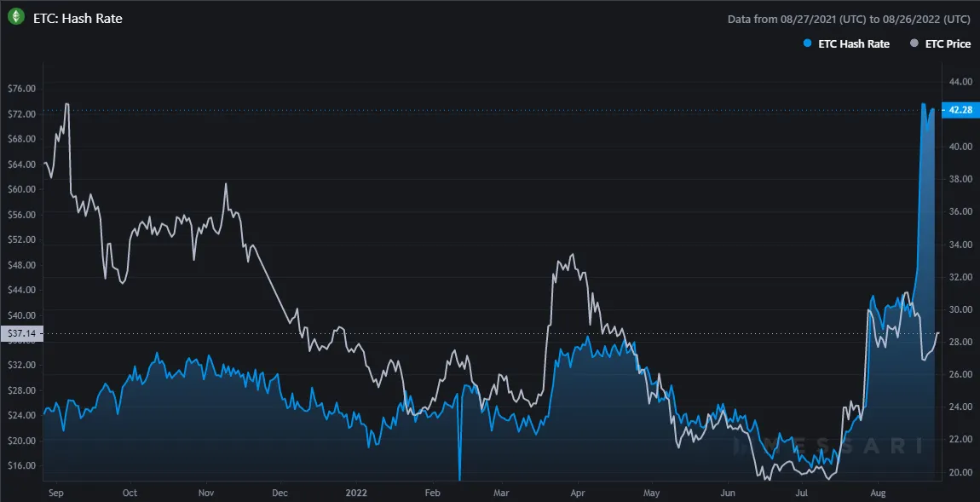Click the data date range text

point(849,19)
